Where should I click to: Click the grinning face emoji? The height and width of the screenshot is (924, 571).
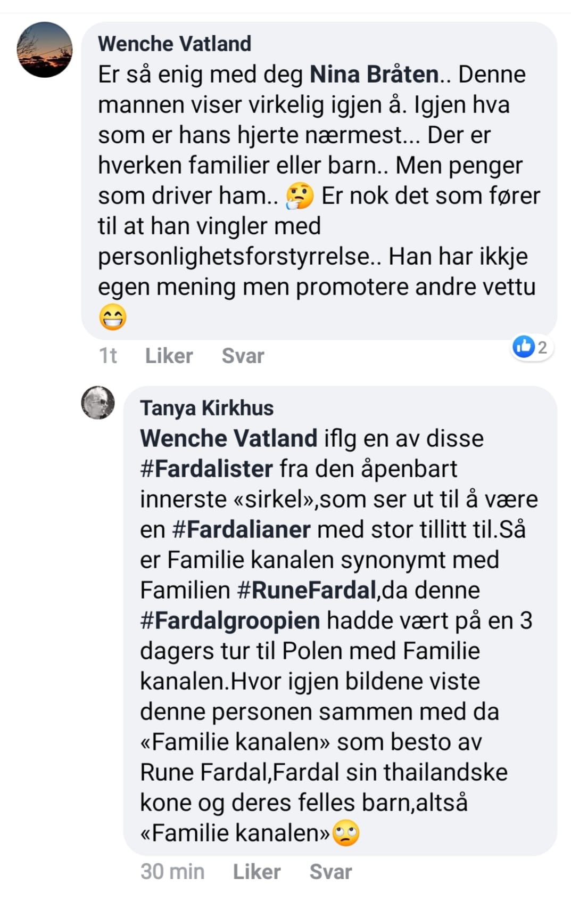coord(113,317)
